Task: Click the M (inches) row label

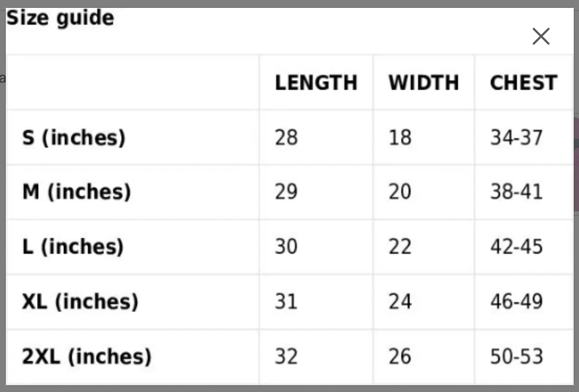Action: (76, 192)
